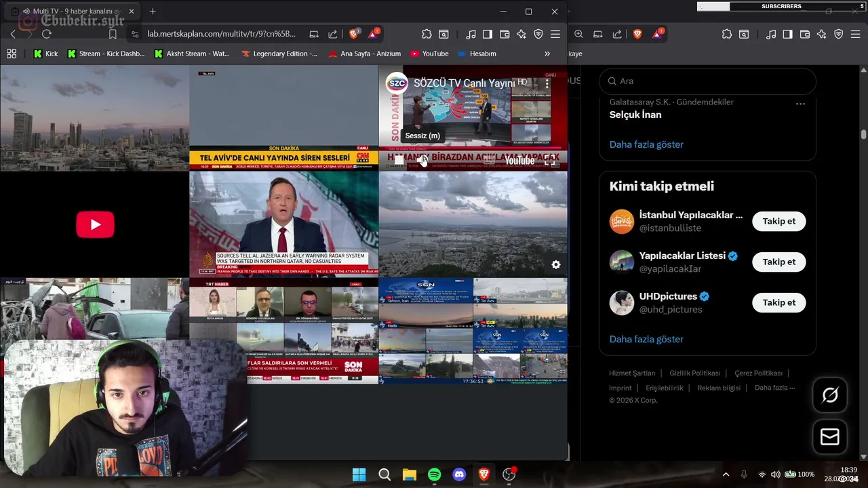Reload the Multi TV page

(46, 34)
